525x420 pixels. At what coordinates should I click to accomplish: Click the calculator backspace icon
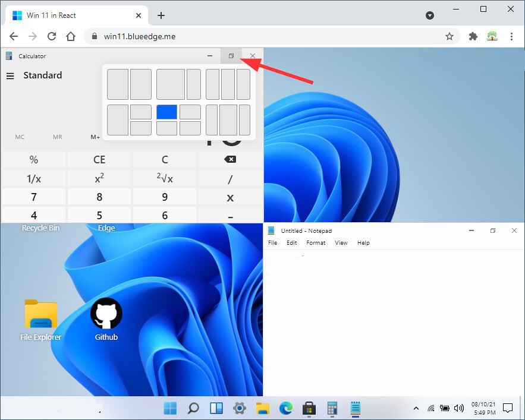tap(230, 159)
